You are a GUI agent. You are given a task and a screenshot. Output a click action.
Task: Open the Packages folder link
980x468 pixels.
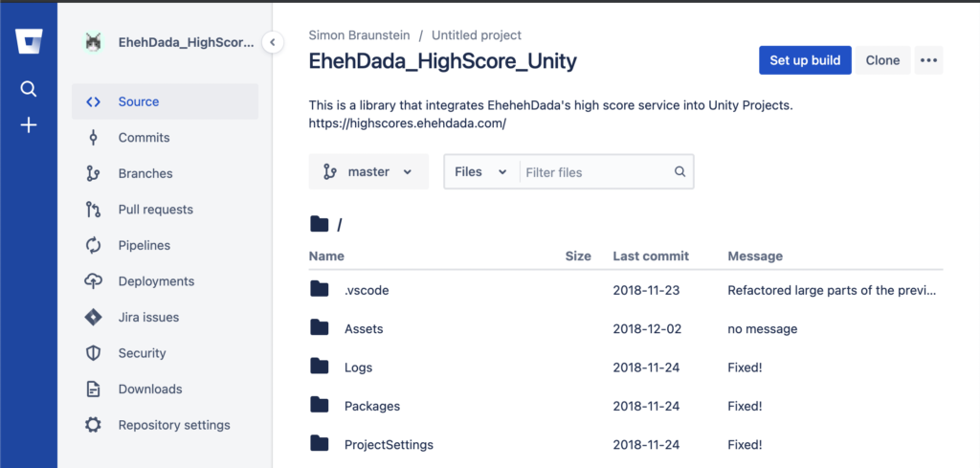tap(372, 406)
